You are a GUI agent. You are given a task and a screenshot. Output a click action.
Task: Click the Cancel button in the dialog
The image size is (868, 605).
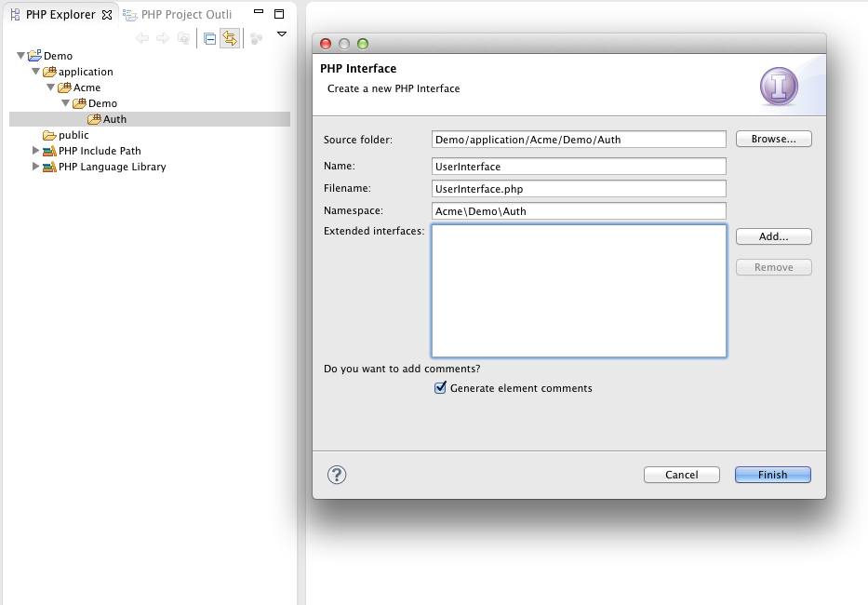(681, 475)
